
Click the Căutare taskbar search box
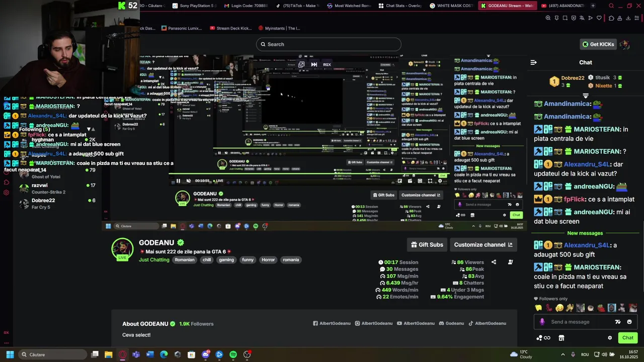(52, 354)
